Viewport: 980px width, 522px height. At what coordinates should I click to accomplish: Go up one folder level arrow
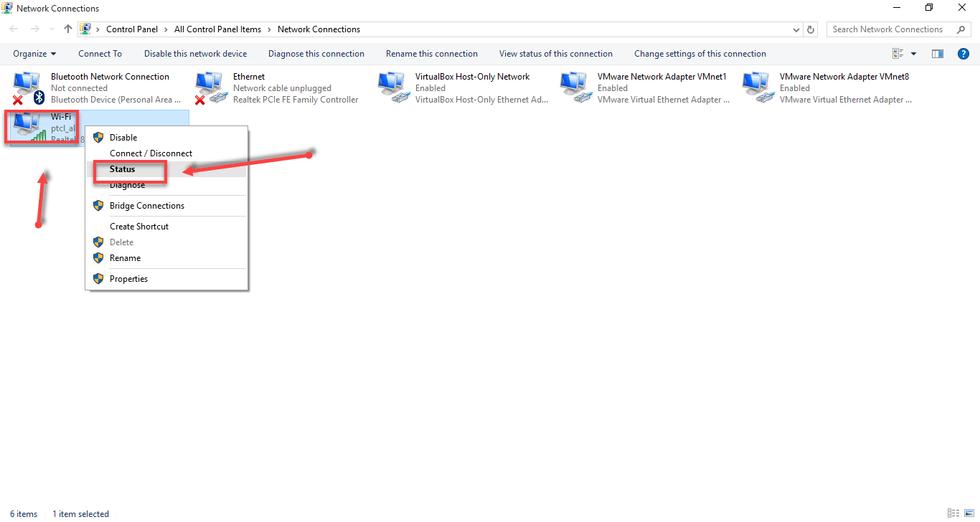68,29
